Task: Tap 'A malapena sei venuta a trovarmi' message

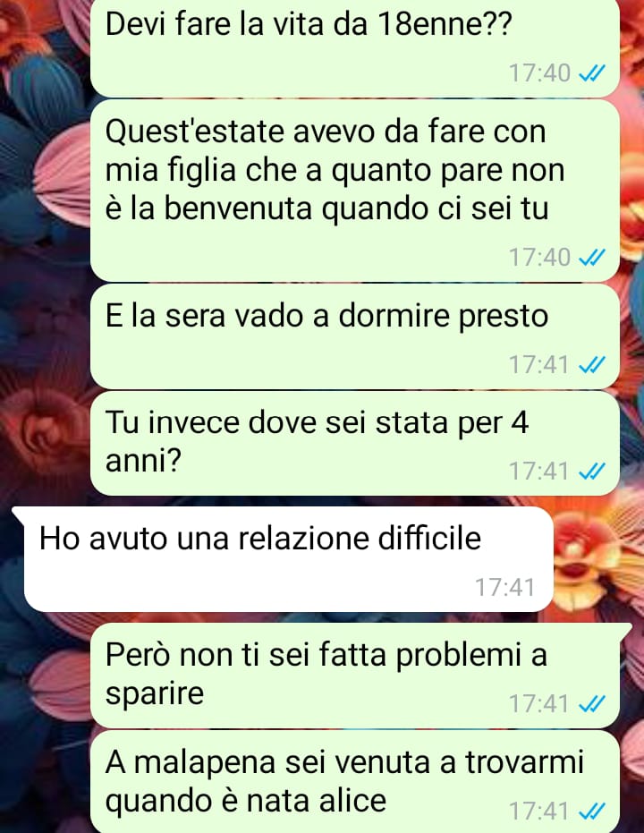Action: click(x=355, y=782)
